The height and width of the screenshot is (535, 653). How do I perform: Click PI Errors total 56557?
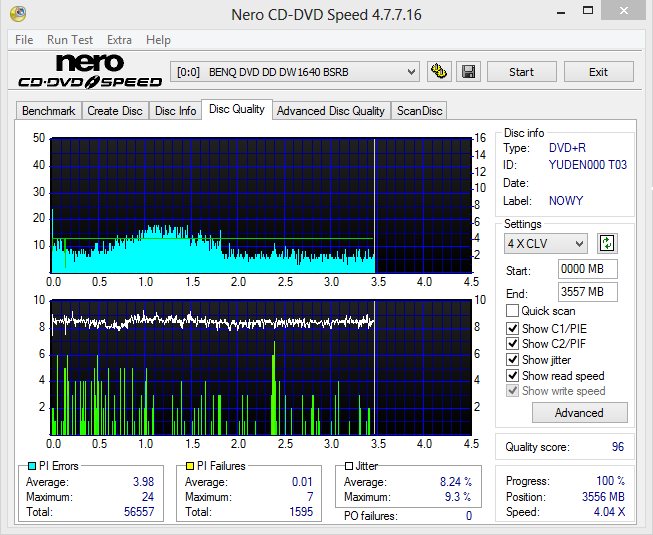click(x=139, y=512)
